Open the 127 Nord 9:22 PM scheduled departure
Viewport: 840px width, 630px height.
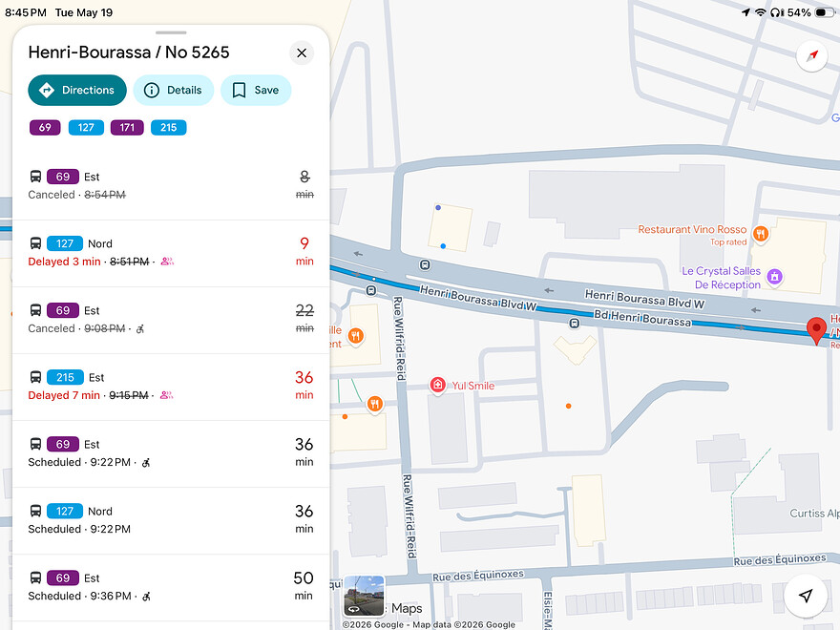171,521
